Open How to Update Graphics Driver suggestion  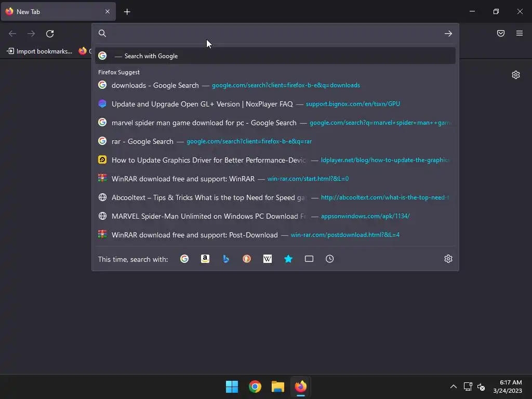tap(275, 160)
